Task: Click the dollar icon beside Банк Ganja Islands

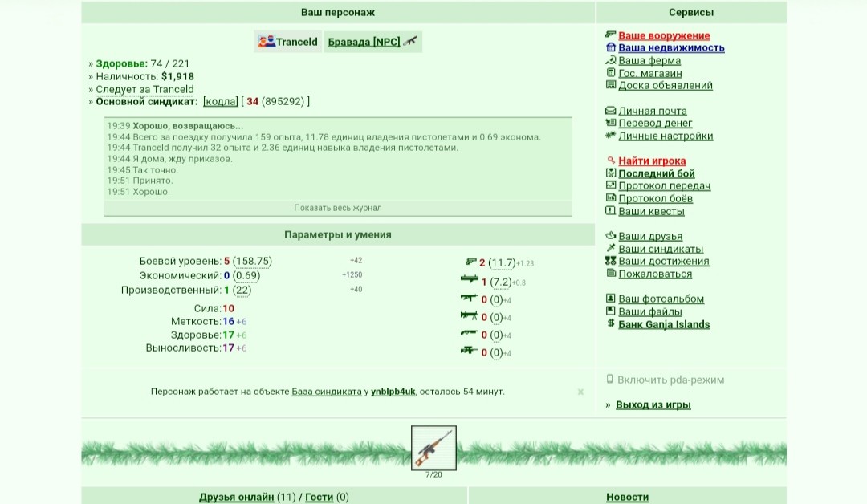Action: 610,323
